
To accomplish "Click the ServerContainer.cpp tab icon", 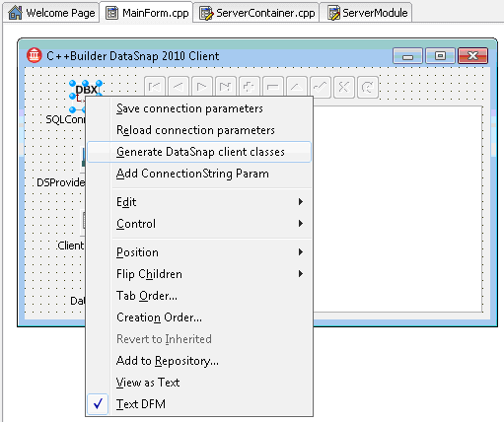I will (206, 13).
